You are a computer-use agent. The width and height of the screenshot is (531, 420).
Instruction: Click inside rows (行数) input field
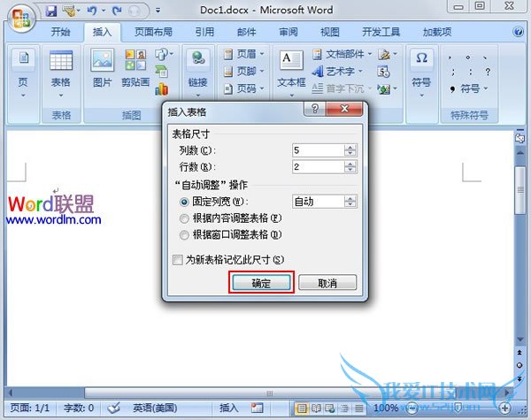coord(319,167)
